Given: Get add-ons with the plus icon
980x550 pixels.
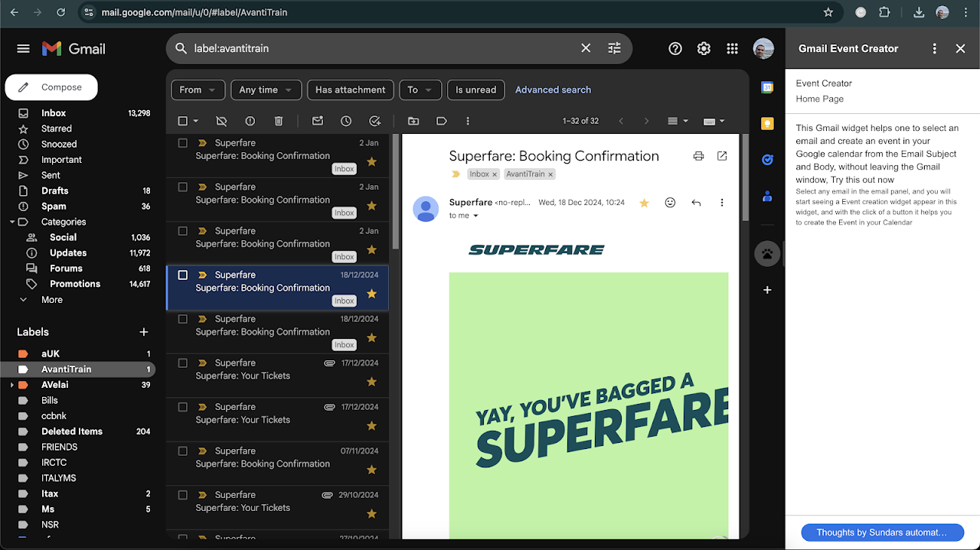Looking at the screenshot, I should (767, 290).
